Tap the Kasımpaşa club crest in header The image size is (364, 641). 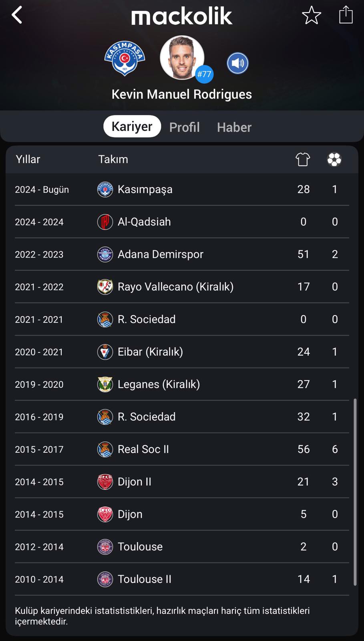click(125, 58)
